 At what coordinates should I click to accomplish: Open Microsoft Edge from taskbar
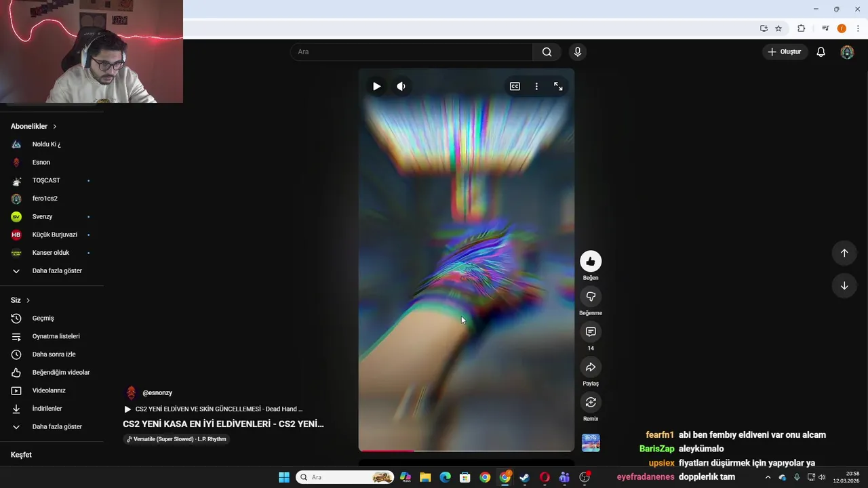[x=445, y=477]
